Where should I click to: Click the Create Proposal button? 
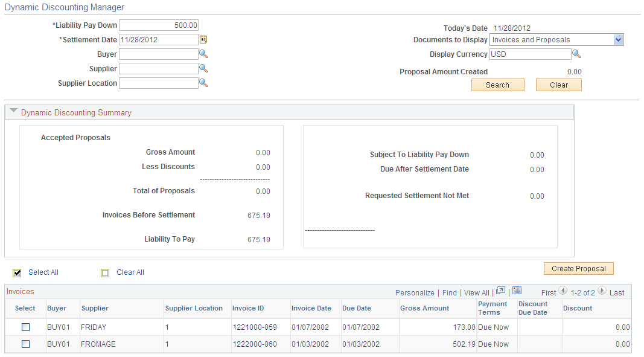point(578,268)
